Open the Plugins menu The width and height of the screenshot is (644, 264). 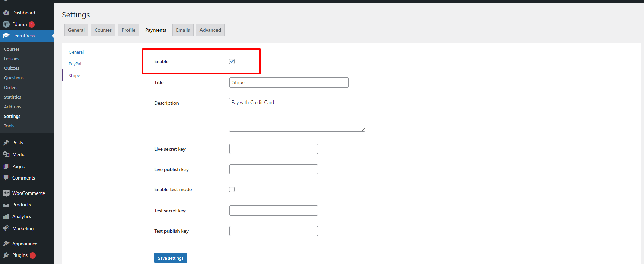point(27,255)
